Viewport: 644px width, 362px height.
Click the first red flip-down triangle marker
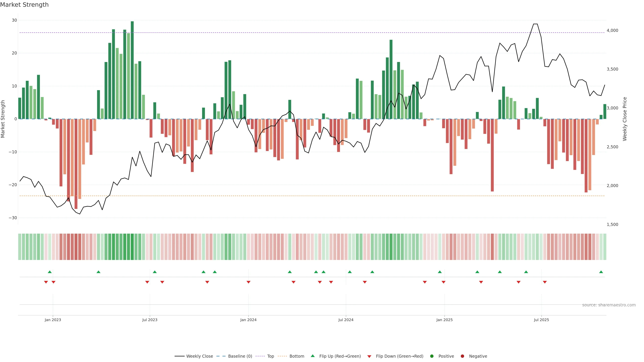[46, 282]
